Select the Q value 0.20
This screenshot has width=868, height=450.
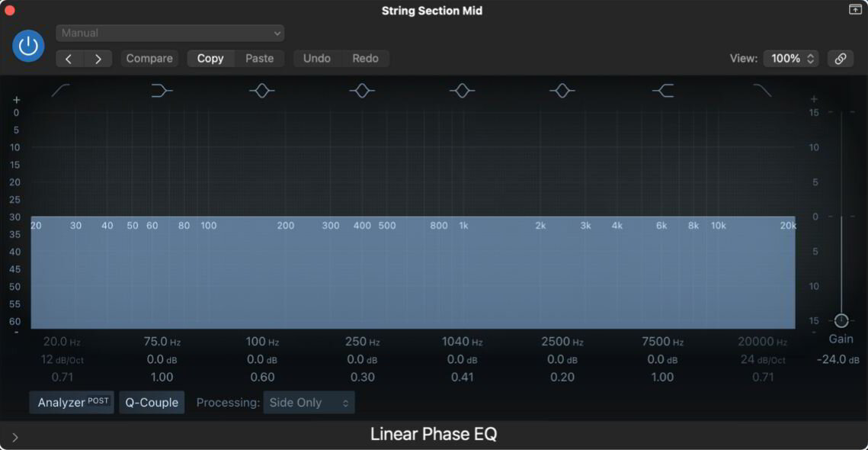(562, 378)
